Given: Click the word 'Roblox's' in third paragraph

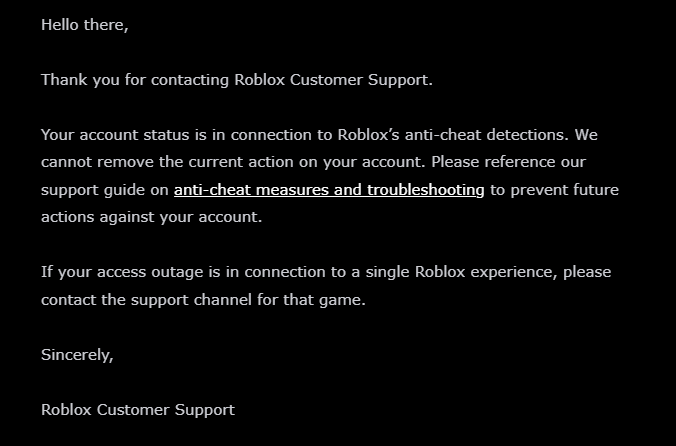Looking at the screenshot, I should [368, 135].
